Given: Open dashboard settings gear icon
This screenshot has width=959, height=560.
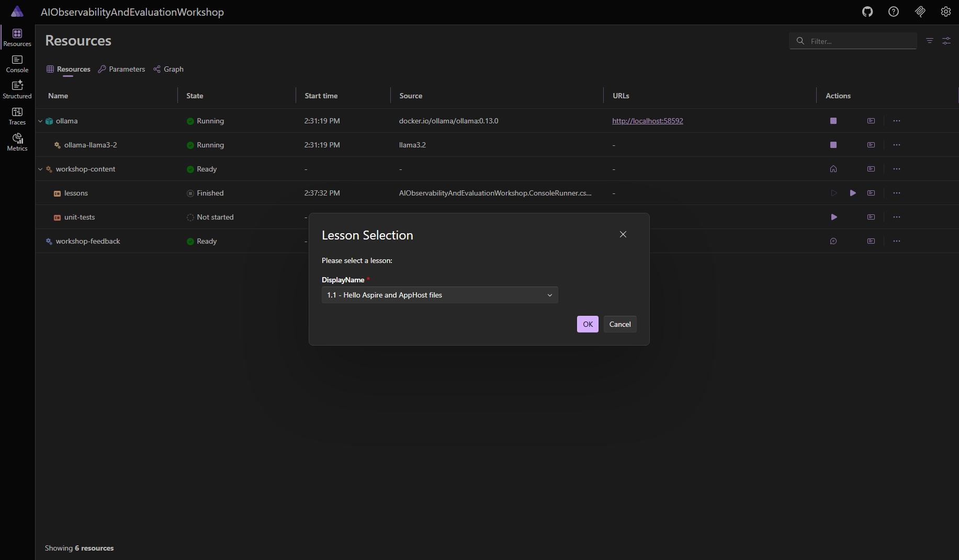Looking at the screenshot, I should (945, 12).
